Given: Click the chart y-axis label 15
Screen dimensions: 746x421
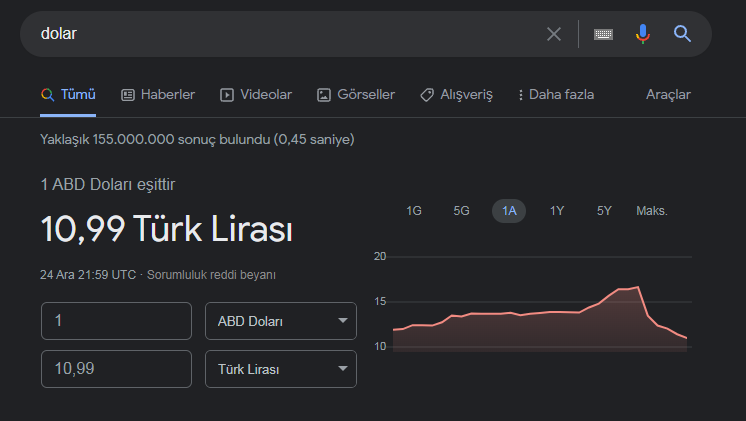Looking at the screenshot, I should click(380, 301).
